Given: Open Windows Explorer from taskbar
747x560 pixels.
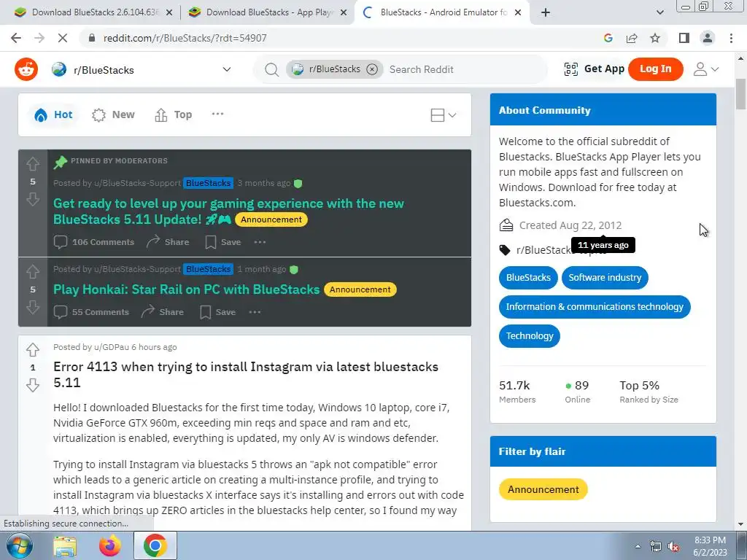Looking at the screenshot, I should (x=65, y=545).
